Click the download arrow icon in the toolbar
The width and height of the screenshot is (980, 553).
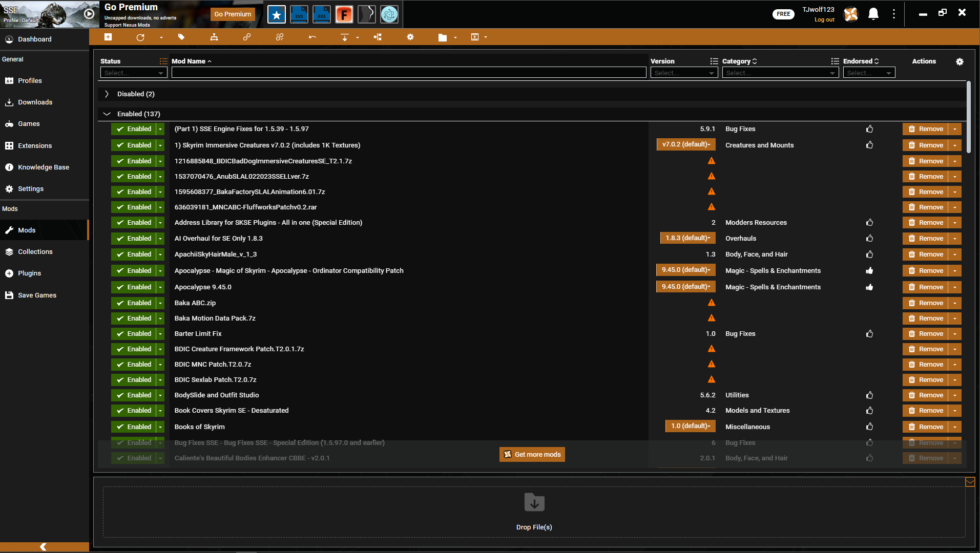pos(345,37)
